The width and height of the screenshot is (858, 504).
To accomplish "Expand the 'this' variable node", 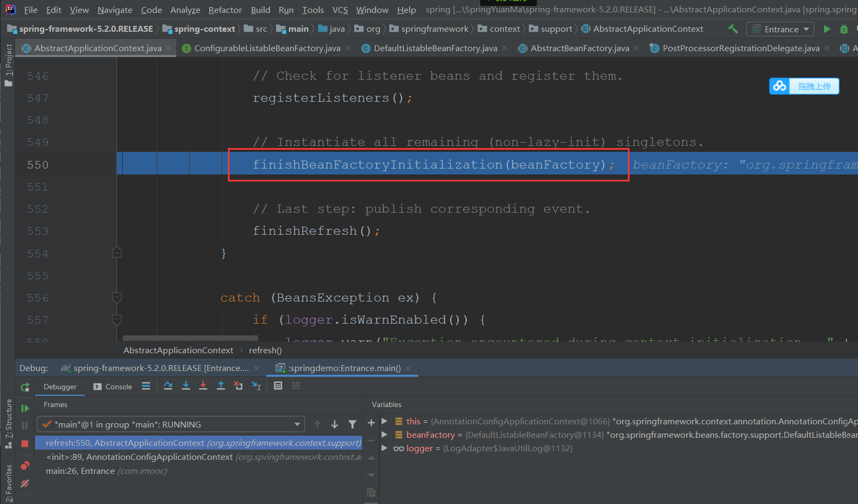I will point(384,421).
